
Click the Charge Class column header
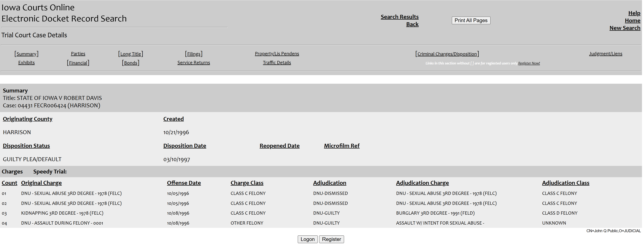(247, 183)
